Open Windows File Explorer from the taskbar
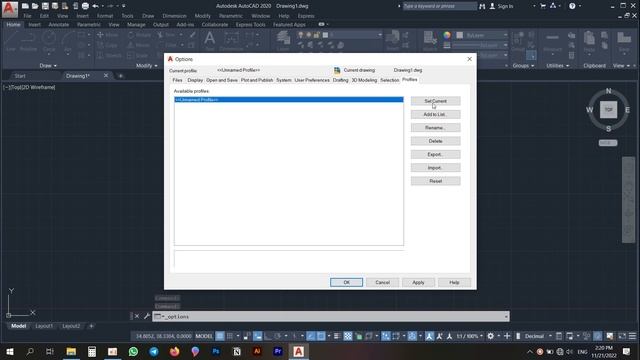The height and width of the screenshot is (360, 640). pyautogui.click(x=71, y=351)
